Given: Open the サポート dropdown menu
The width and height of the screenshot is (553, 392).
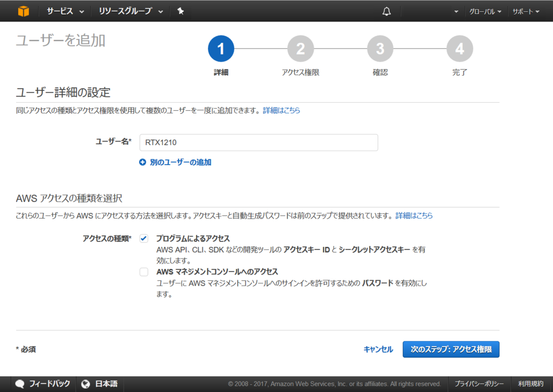Looking at the screenshot, I should coord(526,12).
